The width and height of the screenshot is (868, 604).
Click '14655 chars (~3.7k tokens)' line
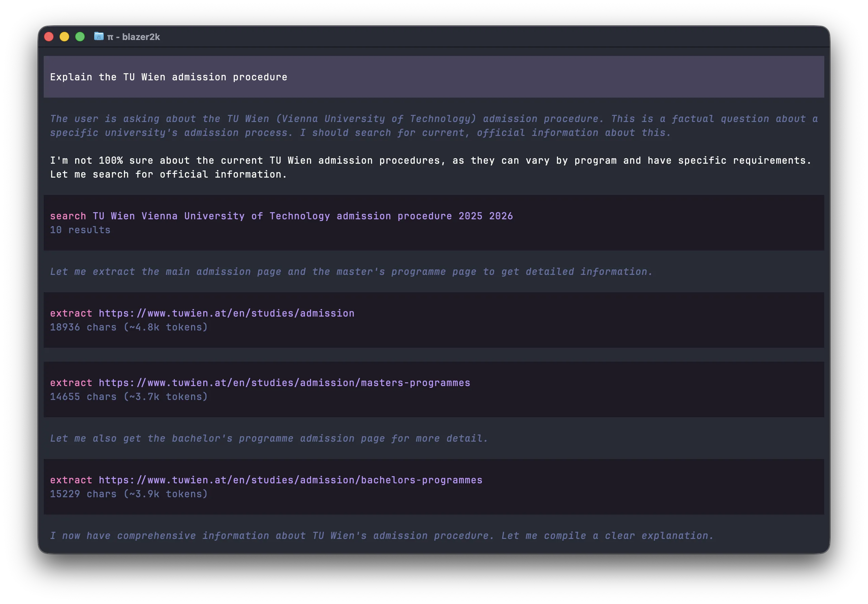click(129, 397)
